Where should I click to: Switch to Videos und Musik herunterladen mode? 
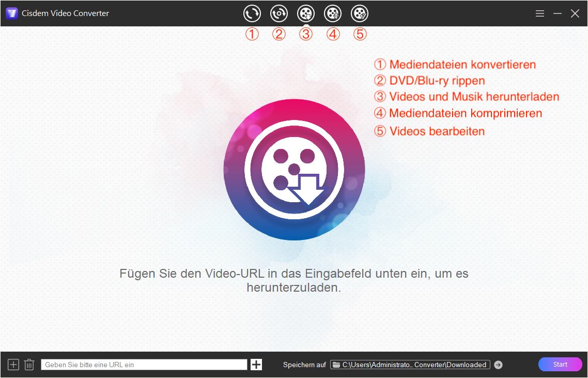(305, 13)
